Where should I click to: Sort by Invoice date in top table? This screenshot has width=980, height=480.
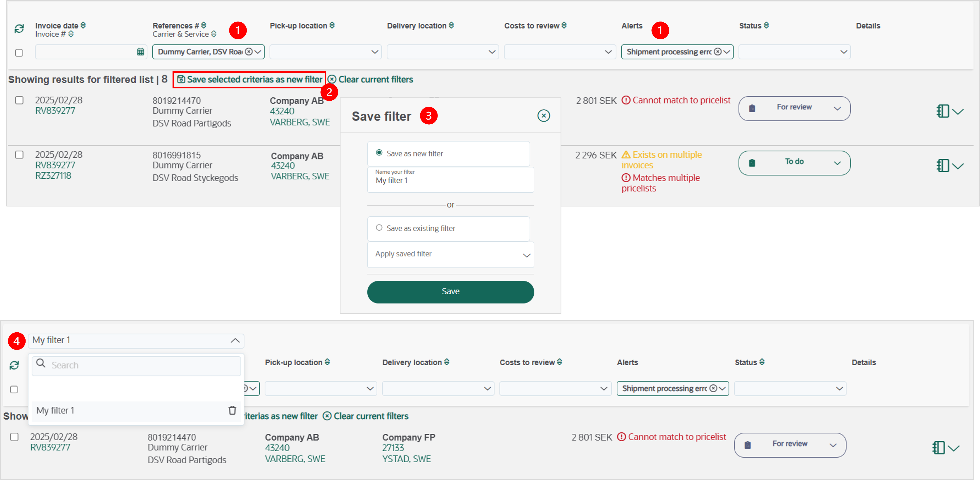[83, 26]
